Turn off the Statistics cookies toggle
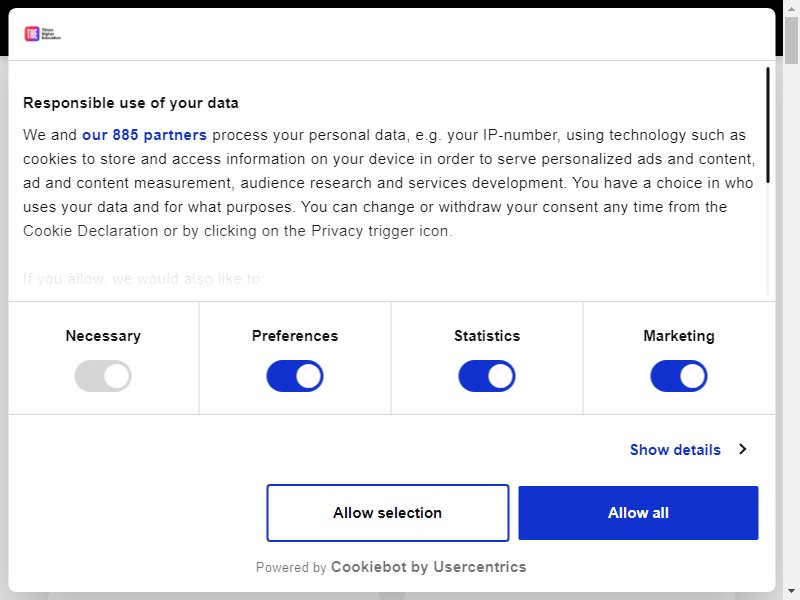This screenshot has width=800, height=600. (487, 376)
